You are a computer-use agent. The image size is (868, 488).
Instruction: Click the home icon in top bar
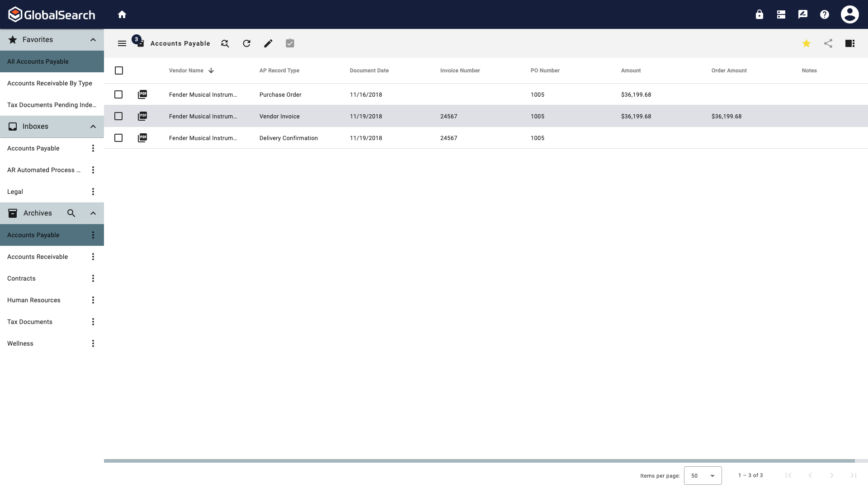click(x=122, y=14)
